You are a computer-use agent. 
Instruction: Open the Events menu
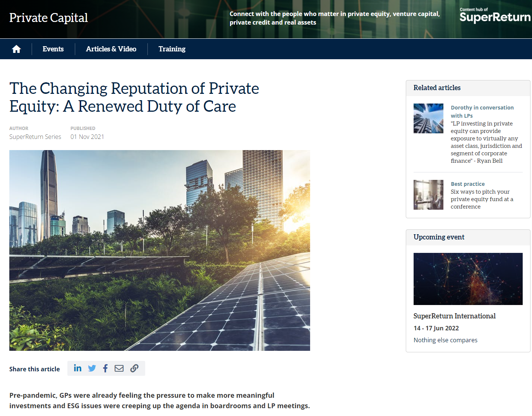[53, 49]
